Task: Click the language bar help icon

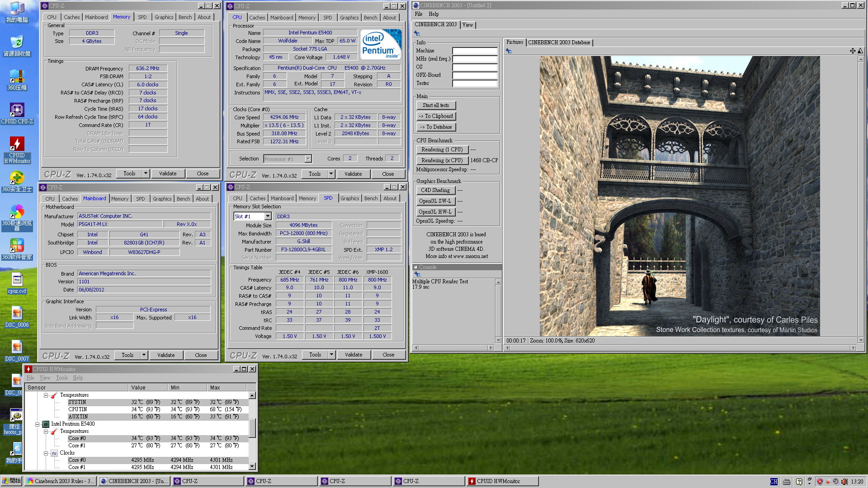Action: click(799, 482)
